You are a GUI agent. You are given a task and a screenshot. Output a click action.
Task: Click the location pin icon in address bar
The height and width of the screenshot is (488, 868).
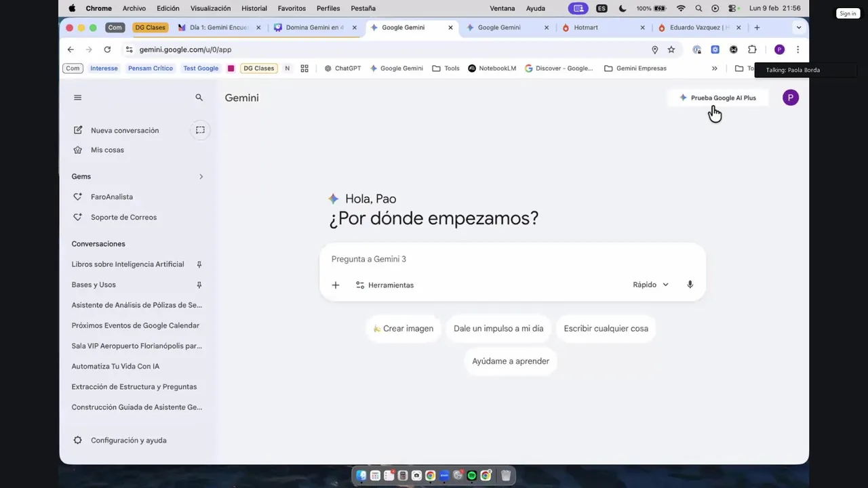(x=654, y=49)
